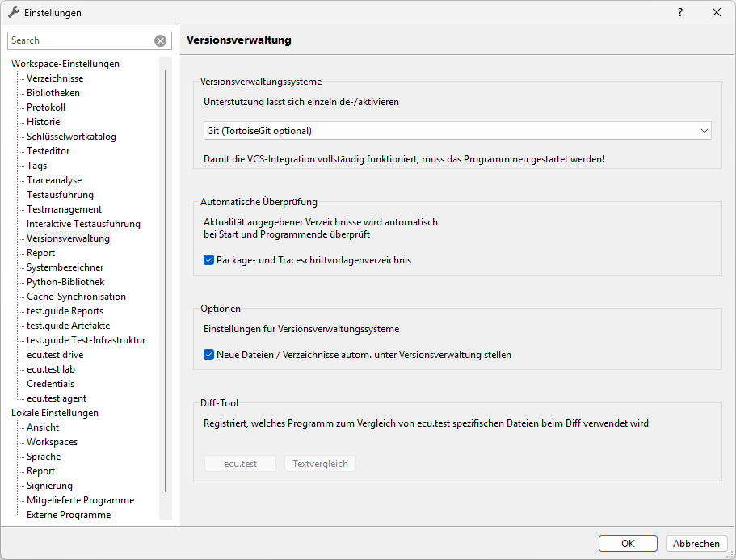Select Externe Programme entry
The height and width of the screenshot is (560, 736).
[x=69, y=515]
